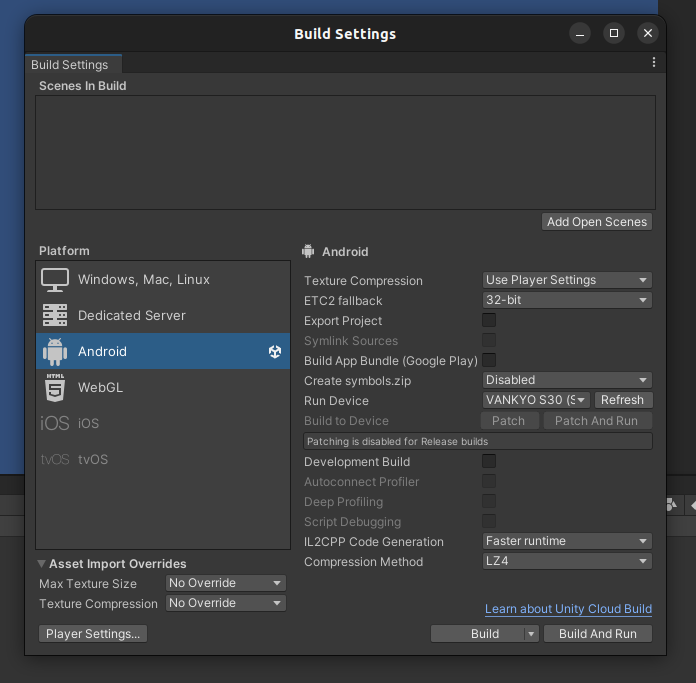This screenshot has width=696, height=683.
Task: Check Build App Bundle (Google Play)
Action: [489, 360]
